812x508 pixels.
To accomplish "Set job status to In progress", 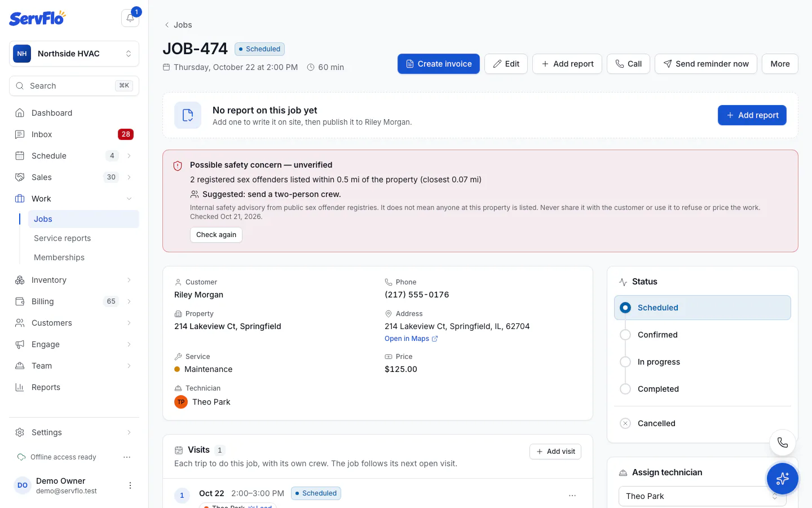I will (x=703, y=362).
